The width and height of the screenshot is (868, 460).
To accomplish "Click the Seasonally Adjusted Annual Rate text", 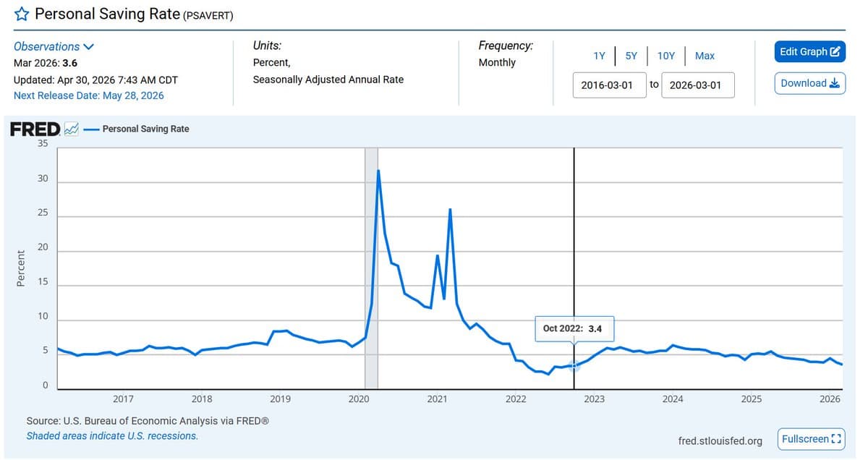I will [x=328, y=80].
